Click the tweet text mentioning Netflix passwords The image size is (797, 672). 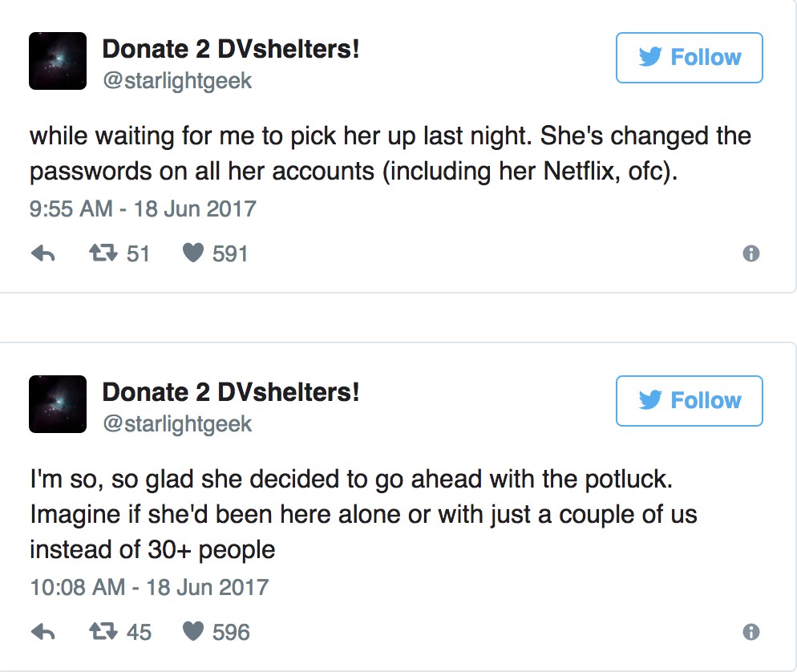point(390,154)
